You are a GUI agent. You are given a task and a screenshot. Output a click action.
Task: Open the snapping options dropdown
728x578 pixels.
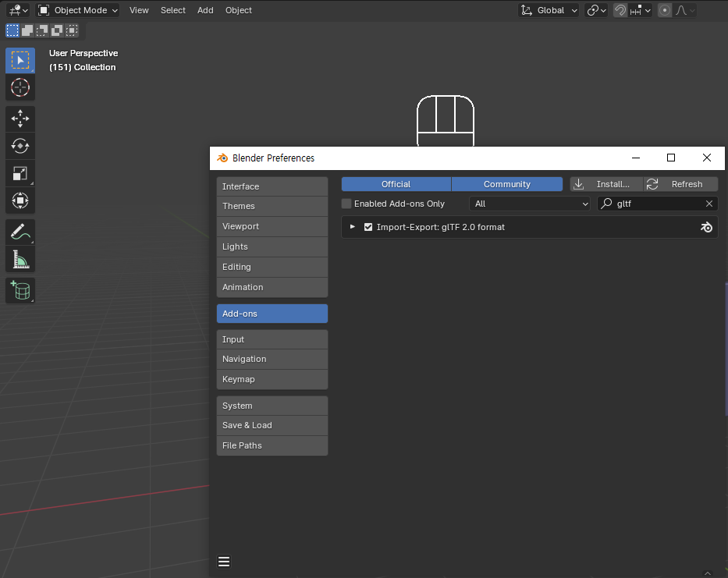(641, 10)
